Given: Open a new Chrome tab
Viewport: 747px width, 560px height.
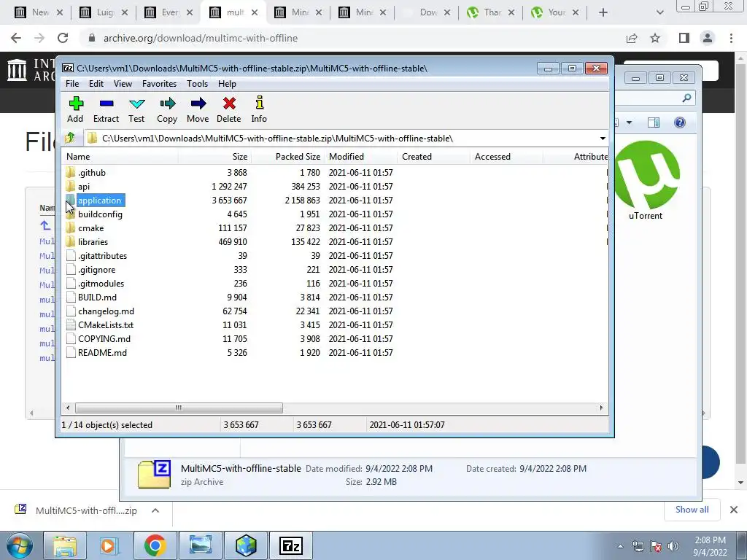Looking at the screenshot, I should pyautogui.click(x=603, y=13).
